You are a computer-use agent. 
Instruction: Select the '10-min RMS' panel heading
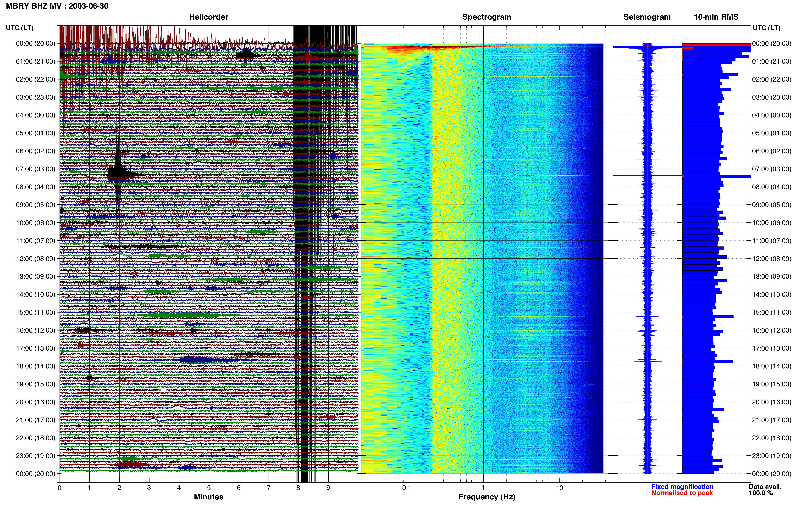pyautogui.click(x=716, y=17)
